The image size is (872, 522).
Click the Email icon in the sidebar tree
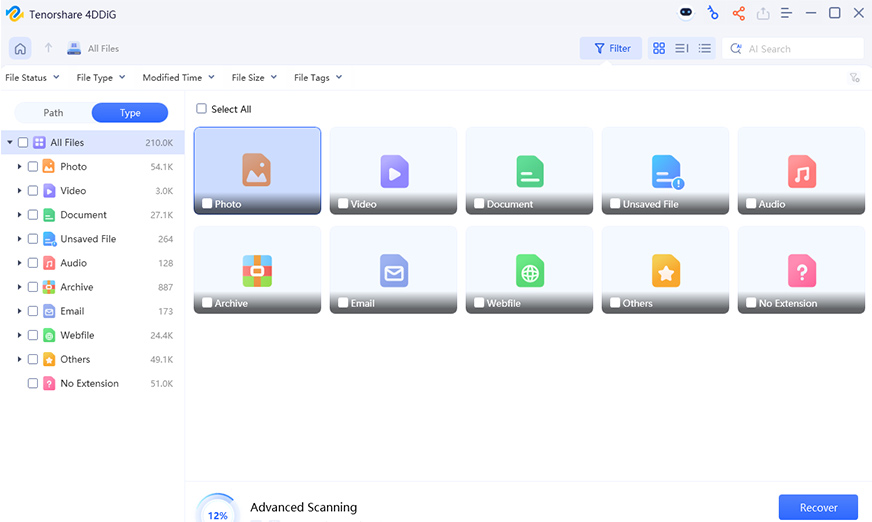tap(49, 311)
